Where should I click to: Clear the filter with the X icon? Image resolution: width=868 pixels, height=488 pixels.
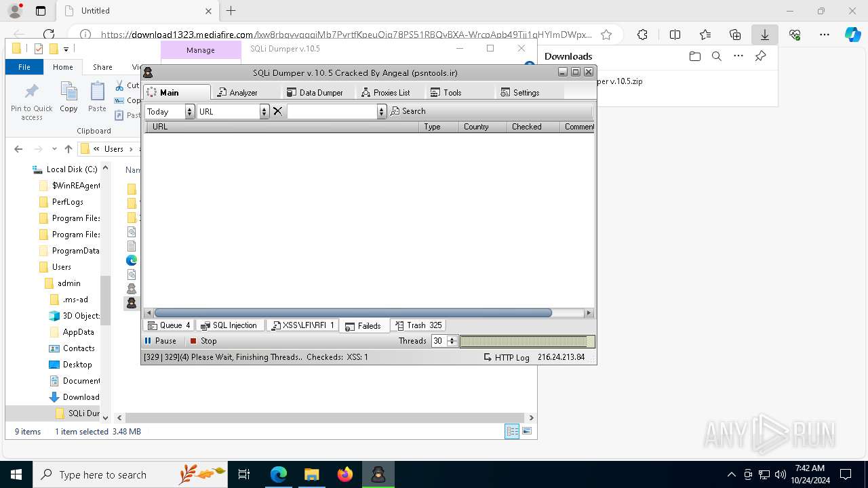pyautogui.click(x=277, y=111)
